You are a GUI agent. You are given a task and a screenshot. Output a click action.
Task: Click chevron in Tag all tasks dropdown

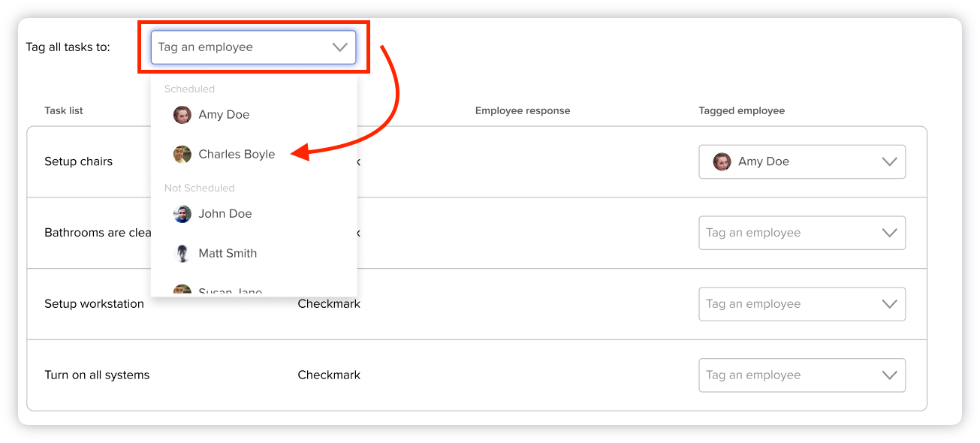pyautogui.click(x=339, y=47)
